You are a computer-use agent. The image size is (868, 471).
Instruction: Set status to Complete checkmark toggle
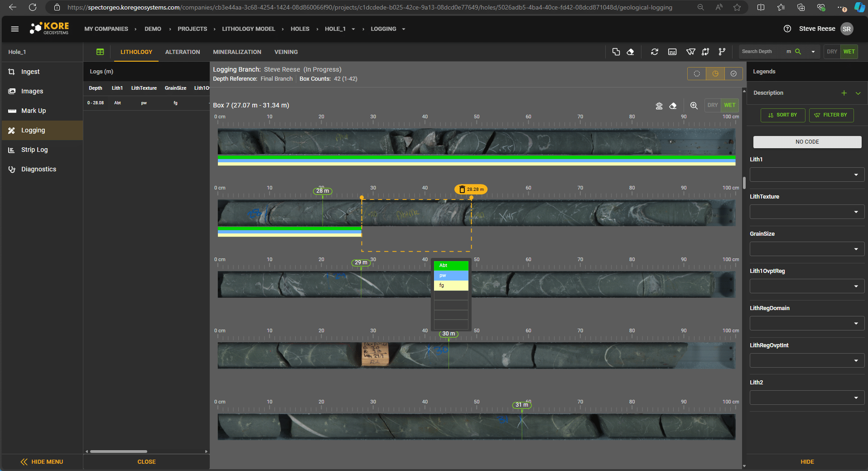pyautogui.click(x=733, y=73)
